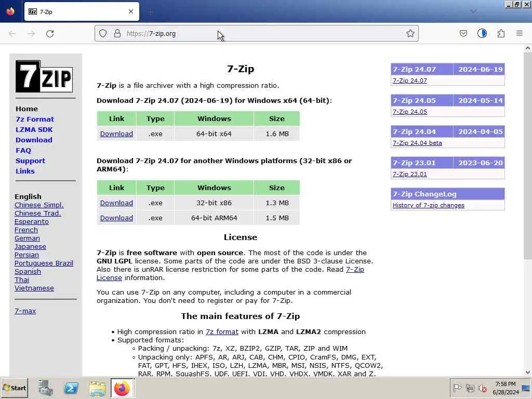This screenshot has height=399, width=532.
Task: Click the Firefox back arrow
Action: pos(12,34)
